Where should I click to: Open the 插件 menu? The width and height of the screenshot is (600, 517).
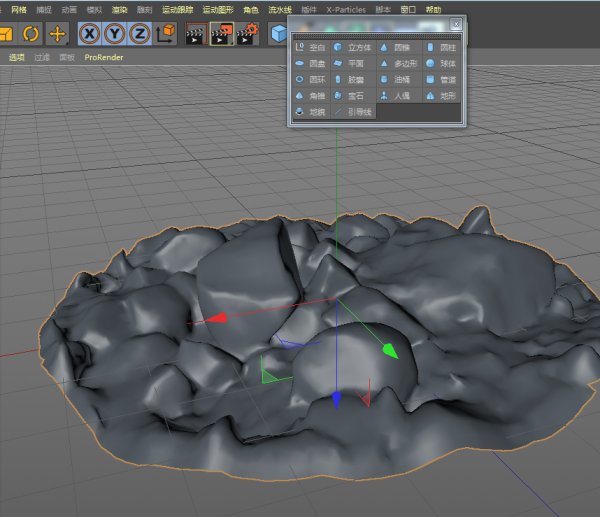click(x=309, y=10)
